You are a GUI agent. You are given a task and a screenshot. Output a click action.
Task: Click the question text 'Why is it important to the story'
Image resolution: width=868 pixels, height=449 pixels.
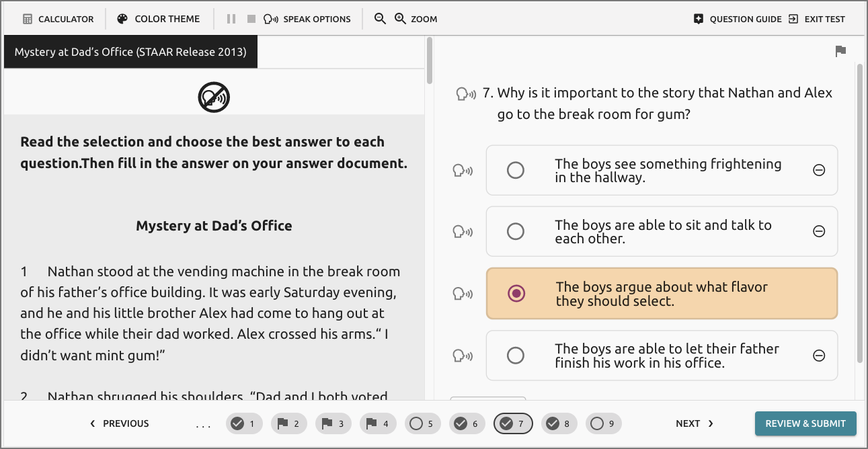[x=664, y=104]
